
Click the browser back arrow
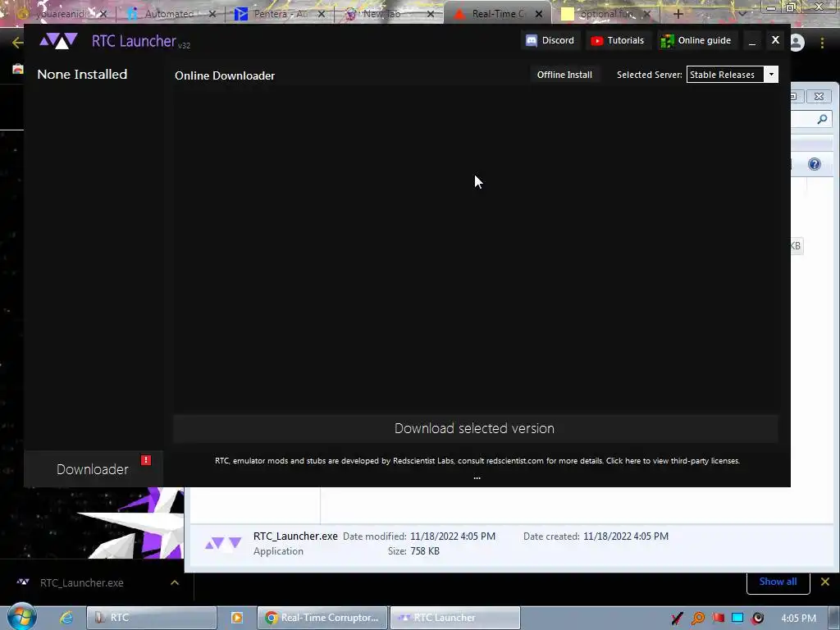click(16, 43)
